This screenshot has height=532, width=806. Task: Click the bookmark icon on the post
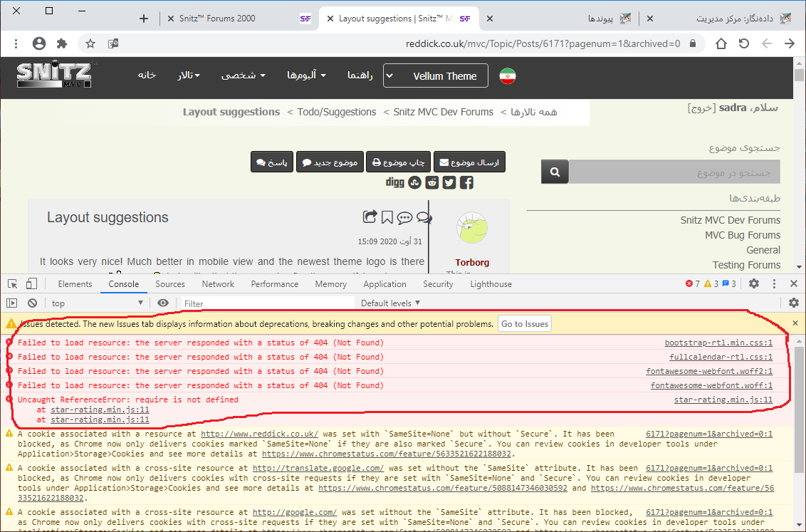point(387,217)
